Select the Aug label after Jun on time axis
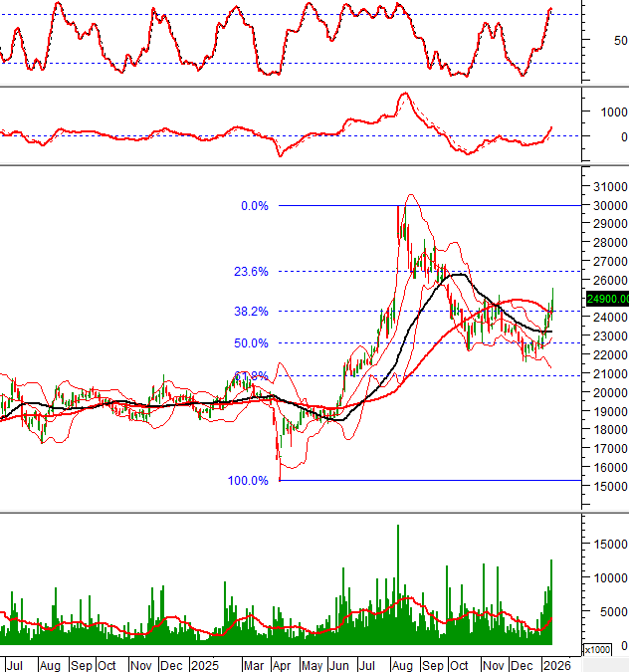This screenshot has width=629, height=672. click(403, 664)
